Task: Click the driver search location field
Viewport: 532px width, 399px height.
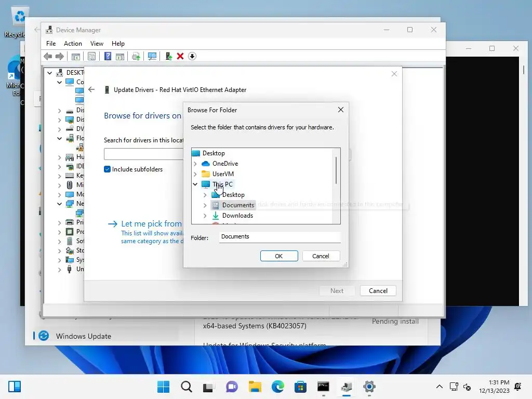Action: click(143, 154)
